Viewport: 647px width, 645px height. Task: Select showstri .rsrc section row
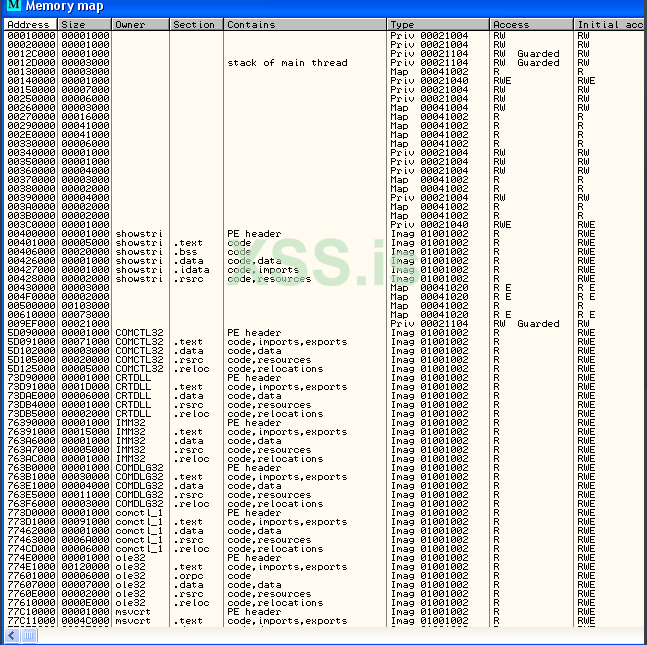pos(324,279)
